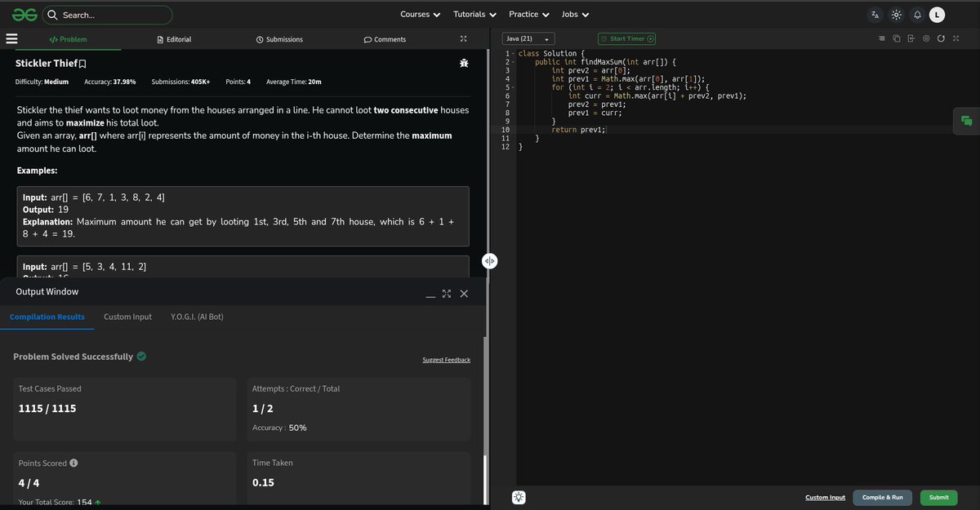
Task: Click the 'Points: 4' label
Action: 238,82
